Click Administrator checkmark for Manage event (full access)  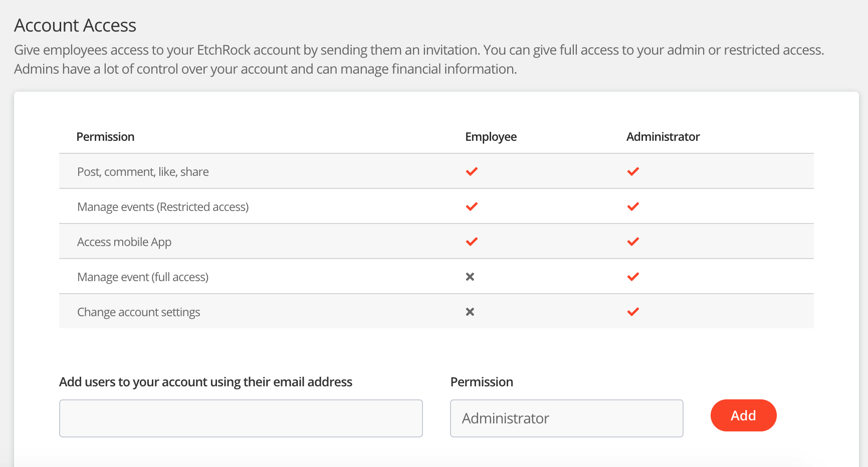633,277
